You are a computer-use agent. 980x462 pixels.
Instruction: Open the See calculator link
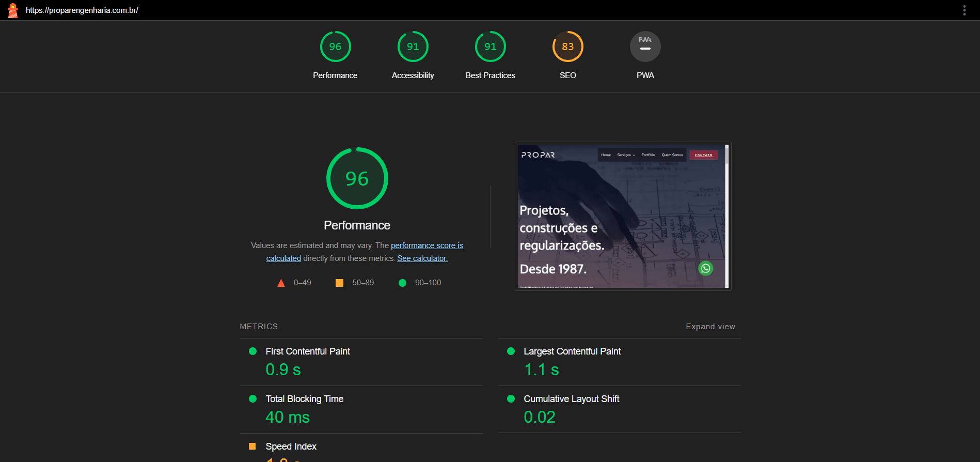(422, 258)
